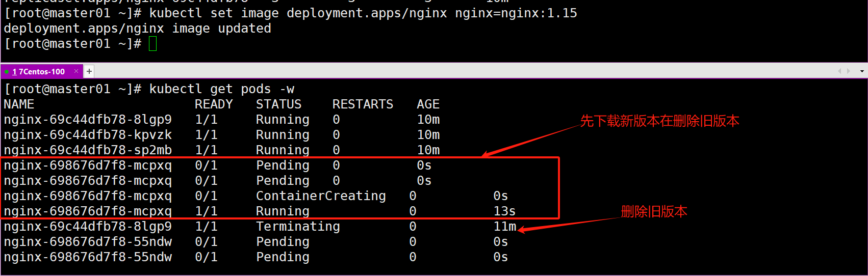
Task: Click the RESTARTS column header
Action: point(363,104)
